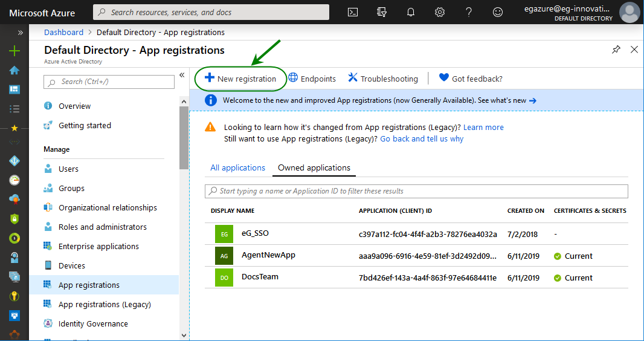Open the Advisor cloud icon in sidebar
Image resolution: width=644 pixels, height=341 pixels.
[x=14, y=200]
